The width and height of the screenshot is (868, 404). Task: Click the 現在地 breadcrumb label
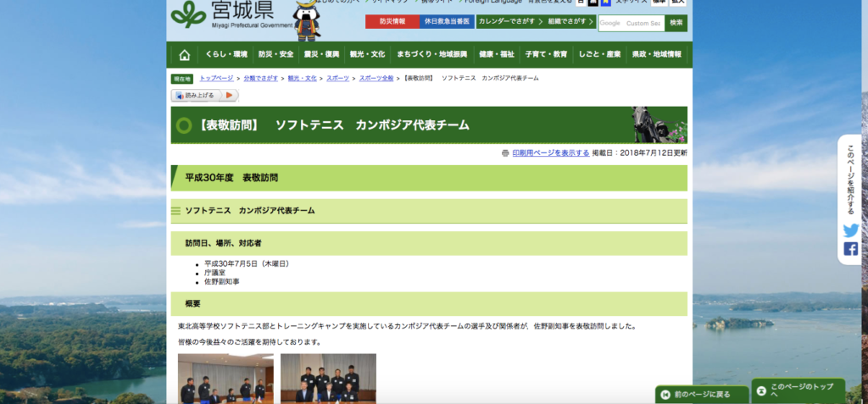[182, 79]
